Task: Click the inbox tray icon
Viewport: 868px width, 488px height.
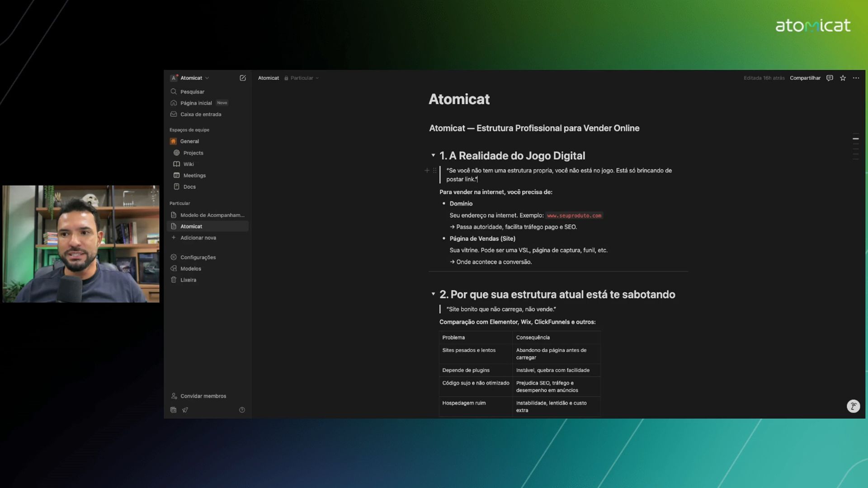Action: tap(174, 114)
